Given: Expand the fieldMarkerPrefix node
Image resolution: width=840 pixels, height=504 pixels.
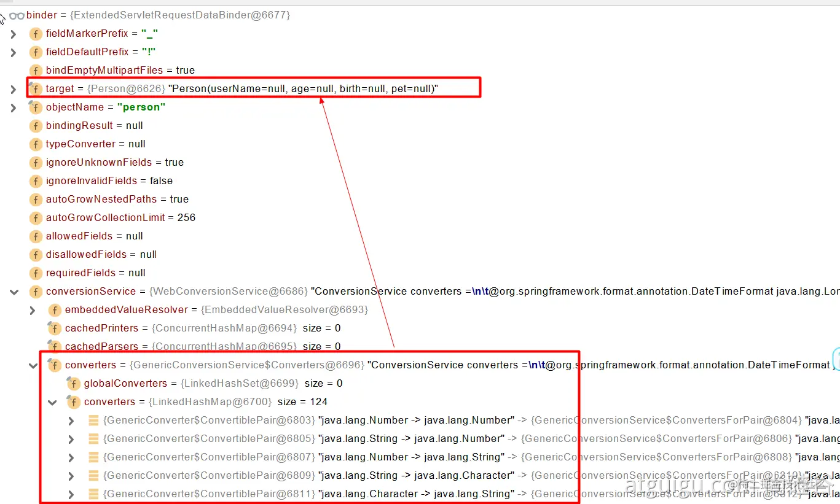Looking at the screenshot, I should pos(14,34).
